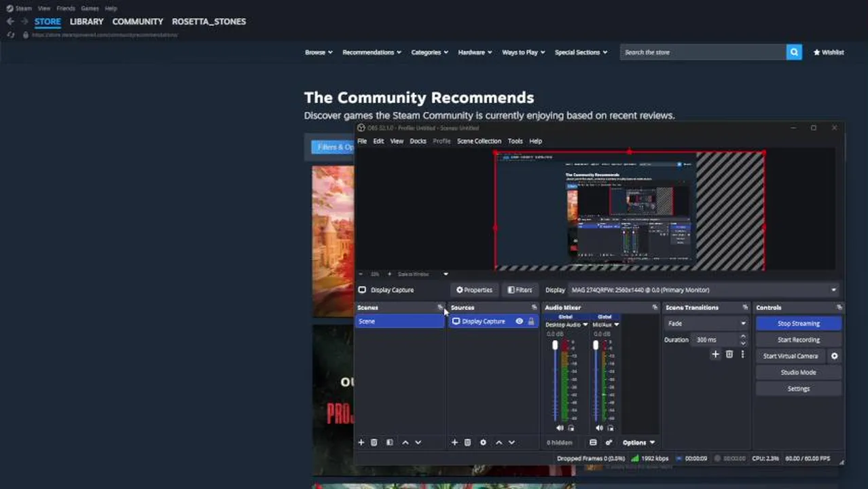Expand Steam Recommendations menu
The image size is (868, 489).
click(372, 52)
